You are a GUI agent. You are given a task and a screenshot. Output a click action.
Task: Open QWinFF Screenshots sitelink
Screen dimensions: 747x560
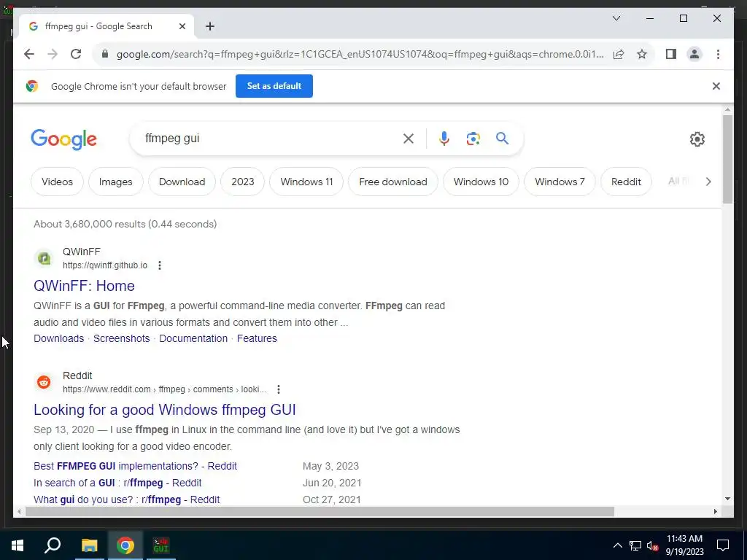pyautogui.click(x=122, y=338)
